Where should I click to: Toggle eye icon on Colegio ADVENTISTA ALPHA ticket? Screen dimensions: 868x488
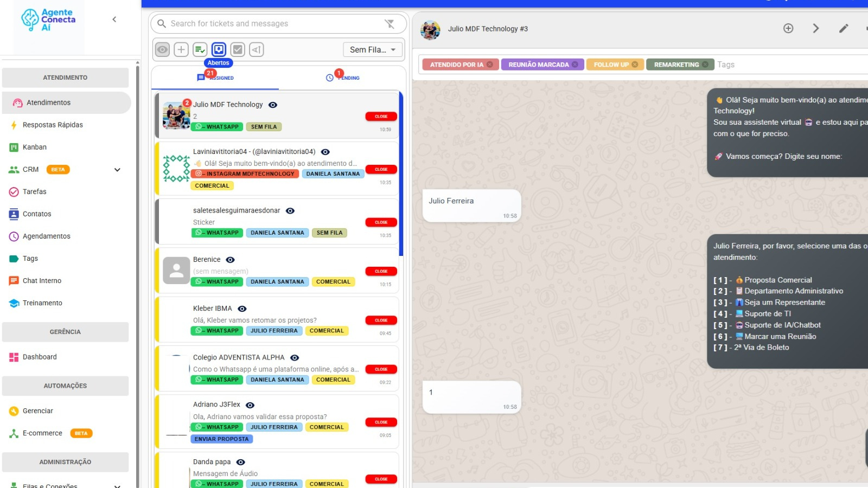coord(295,358)
